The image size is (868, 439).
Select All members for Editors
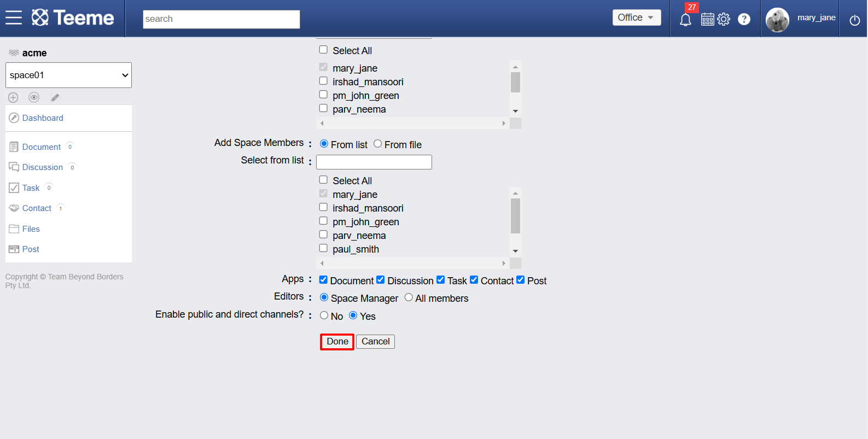[409, 297]
